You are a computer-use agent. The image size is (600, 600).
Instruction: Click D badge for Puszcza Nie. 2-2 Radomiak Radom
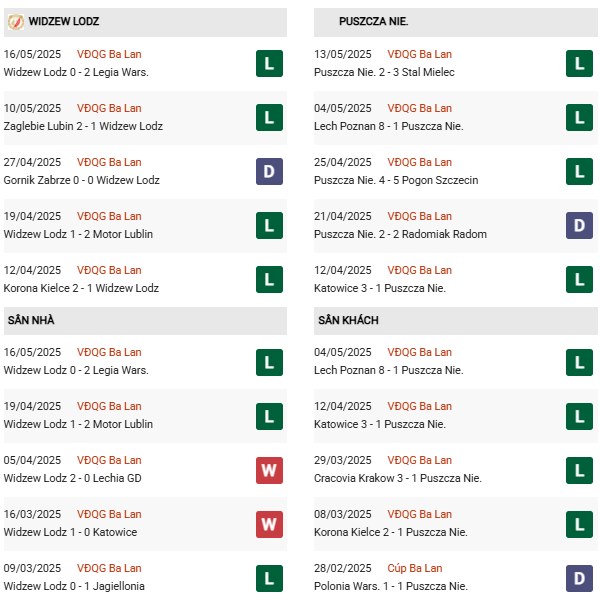579,225
